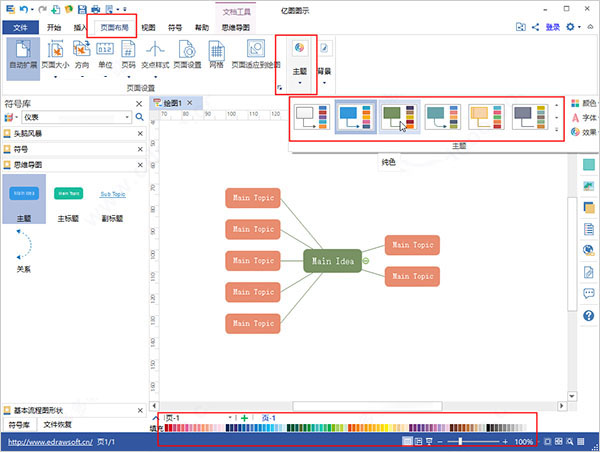Open the help question mark icon
This screenshot has width=600, height=452.
(589, 315)
